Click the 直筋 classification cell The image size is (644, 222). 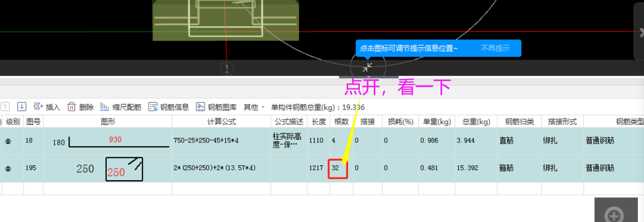(519, 141)
